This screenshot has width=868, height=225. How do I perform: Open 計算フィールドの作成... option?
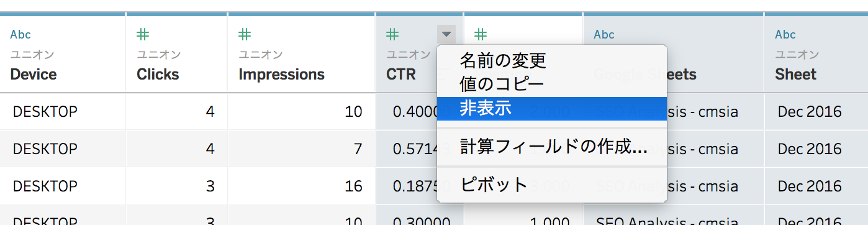pyautogui.click(x=551, y=147)
